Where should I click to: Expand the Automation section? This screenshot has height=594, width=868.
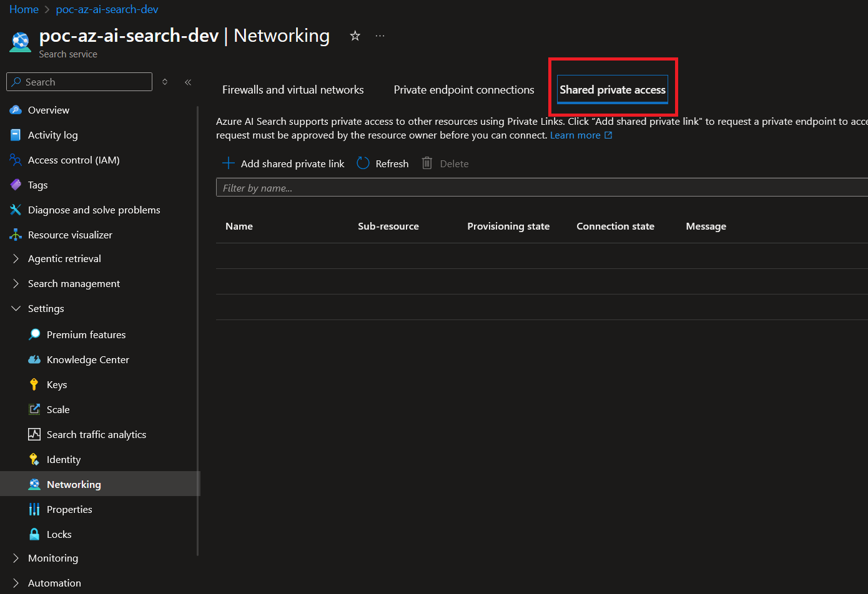16,583
